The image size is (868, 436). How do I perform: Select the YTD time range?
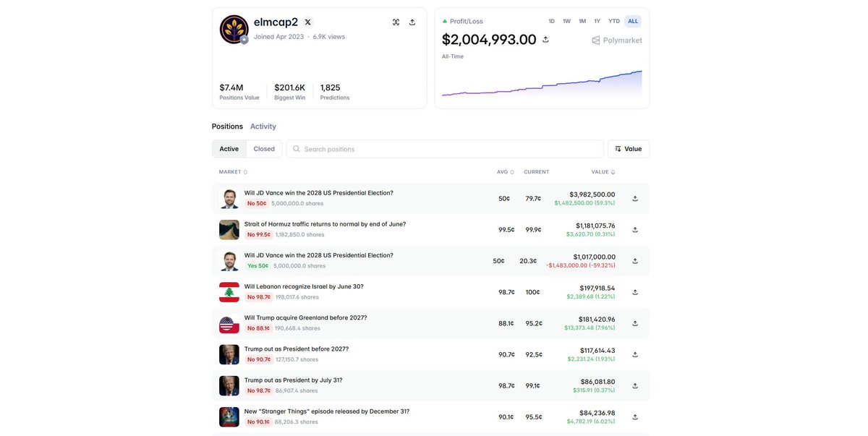[x=614, y=21]
